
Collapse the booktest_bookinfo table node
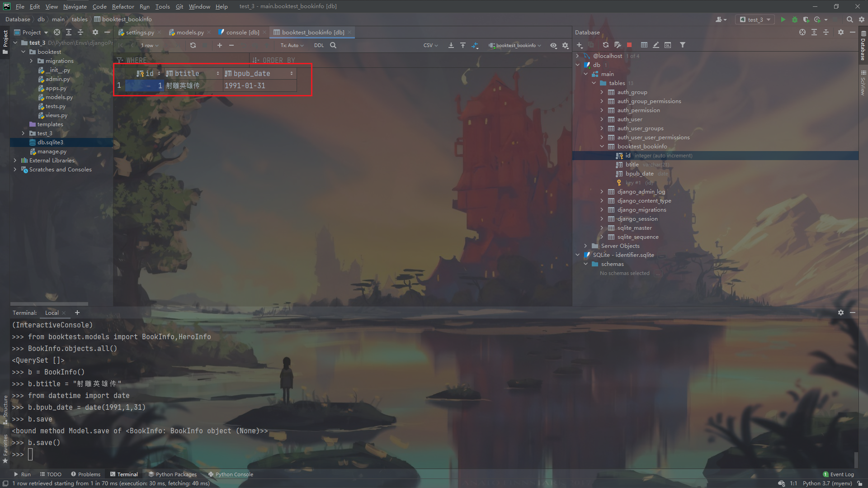point(602,147)
